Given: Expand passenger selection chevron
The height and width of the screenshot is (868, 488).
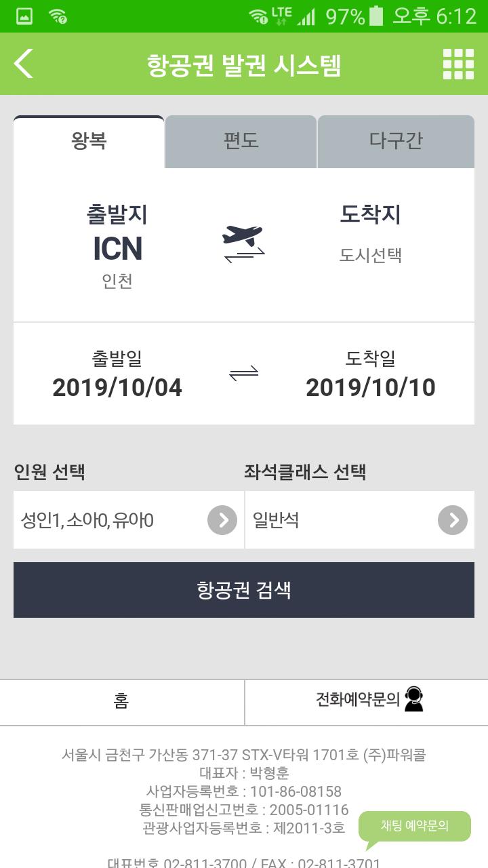Looking at the screenshot, I should [222, 520].
